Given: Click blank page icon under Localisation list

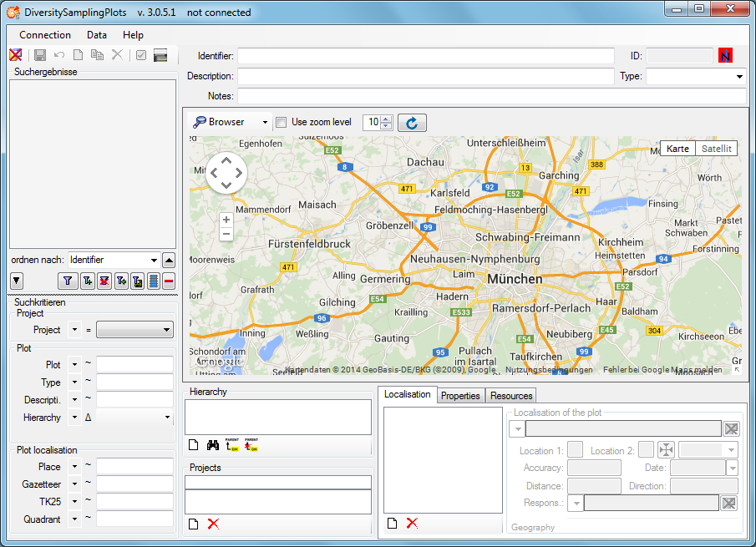Looking at the screenshot, I should (x=392, y=524).
